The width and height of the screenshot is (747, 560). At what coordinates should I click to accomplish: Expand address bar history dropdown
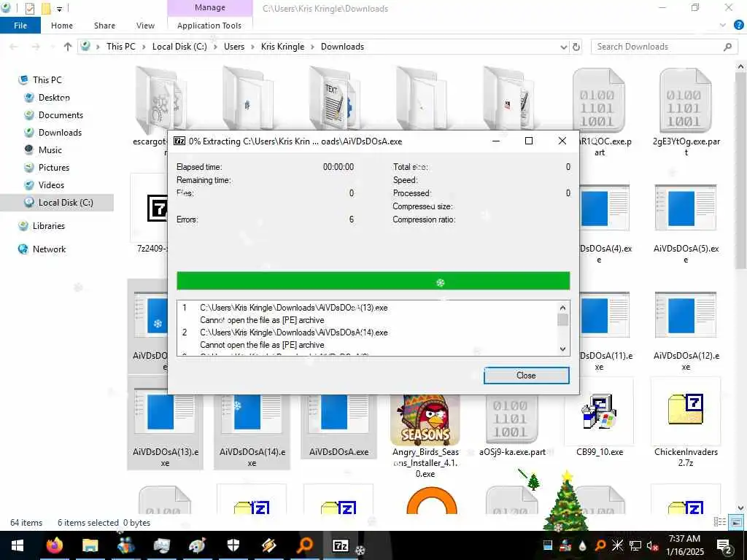pyautogui.click(x=564, y=47)
